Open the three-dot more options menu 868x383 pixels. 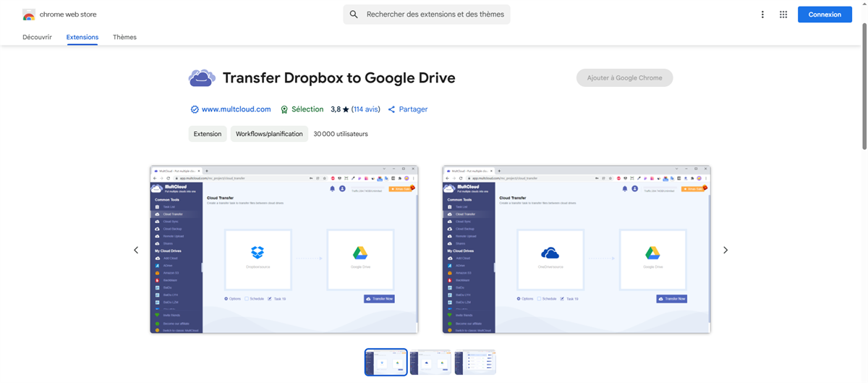762,14
